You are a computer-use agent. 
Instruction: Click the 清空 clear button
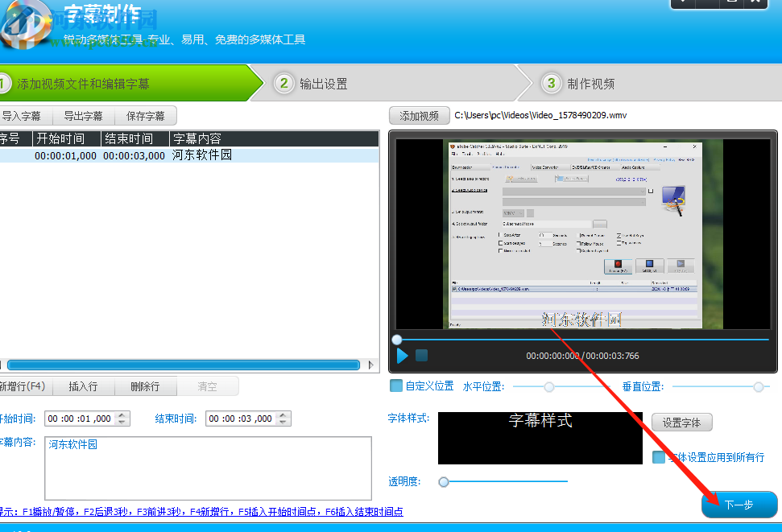pyautogui.click(x=207, y=386)
